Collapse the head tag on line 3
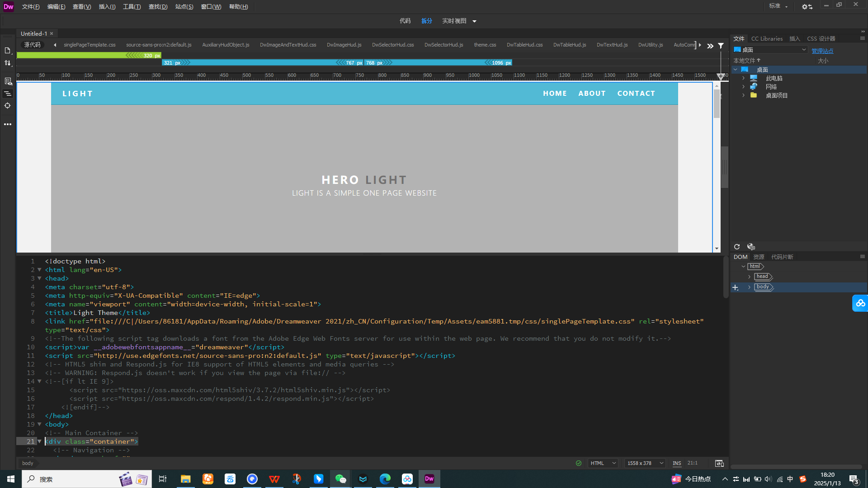This screenshot has width=868, height=488. (39, 278)
